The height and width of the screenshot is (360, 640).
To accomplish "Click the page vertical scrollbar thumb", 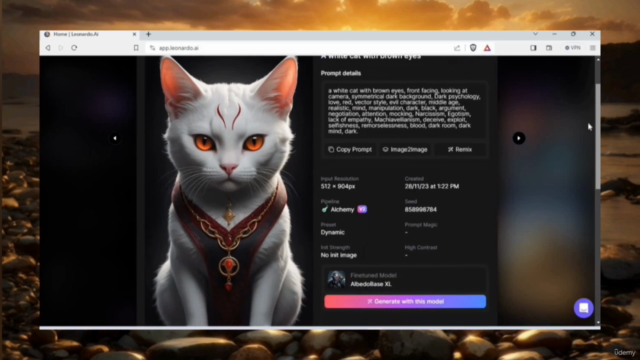I will coord(598,136).
